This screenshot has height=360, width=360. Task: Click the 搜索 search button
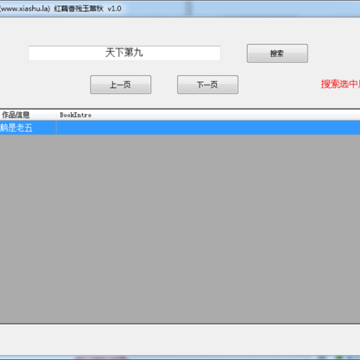point(277,53)
